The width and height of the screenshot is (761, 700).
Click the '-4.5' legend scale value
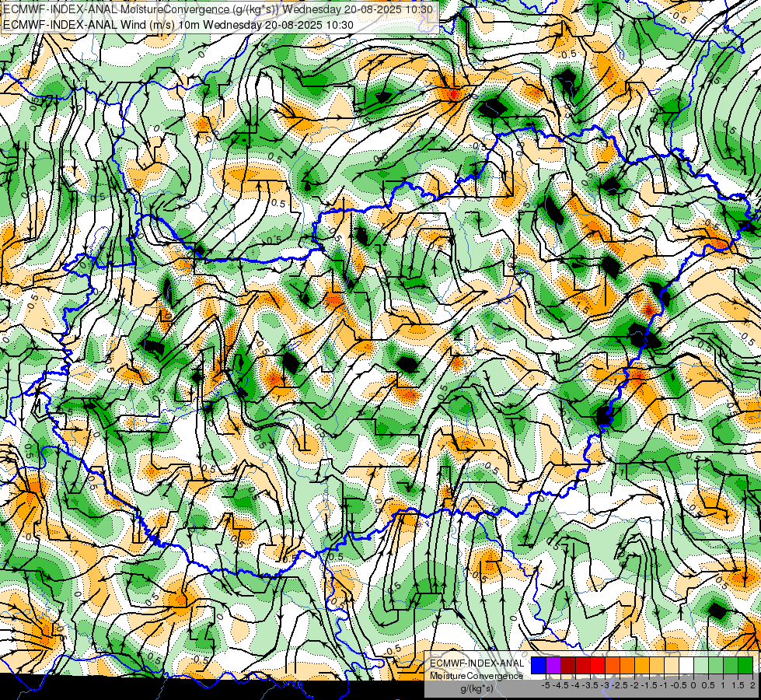[560, 685]
